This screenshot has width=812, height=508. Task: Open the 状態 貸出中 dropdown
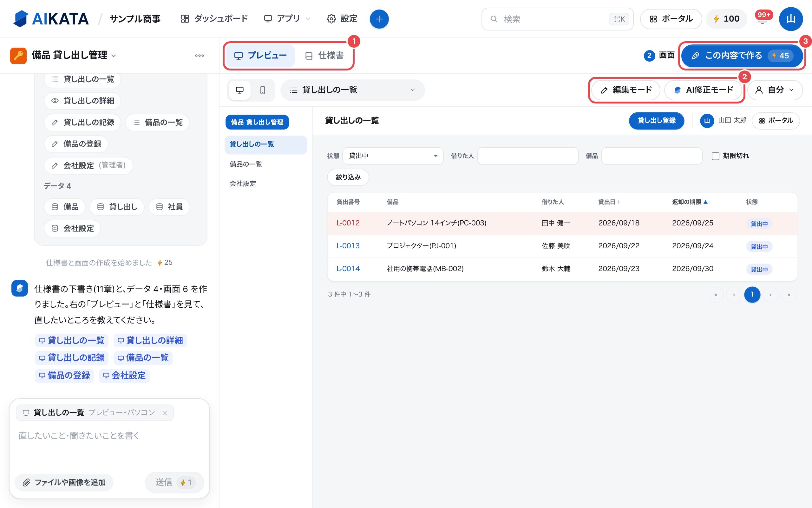click(x=393, y=156)
